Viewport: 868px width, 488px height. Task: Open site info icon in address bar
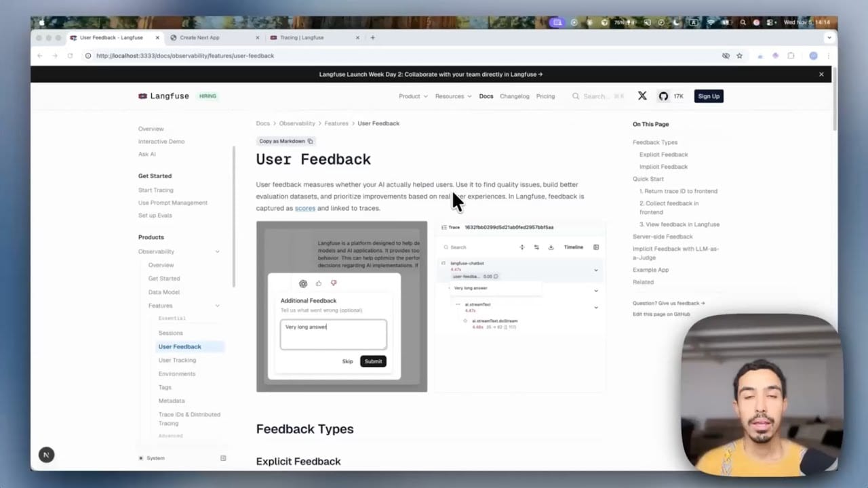(88, 56)
